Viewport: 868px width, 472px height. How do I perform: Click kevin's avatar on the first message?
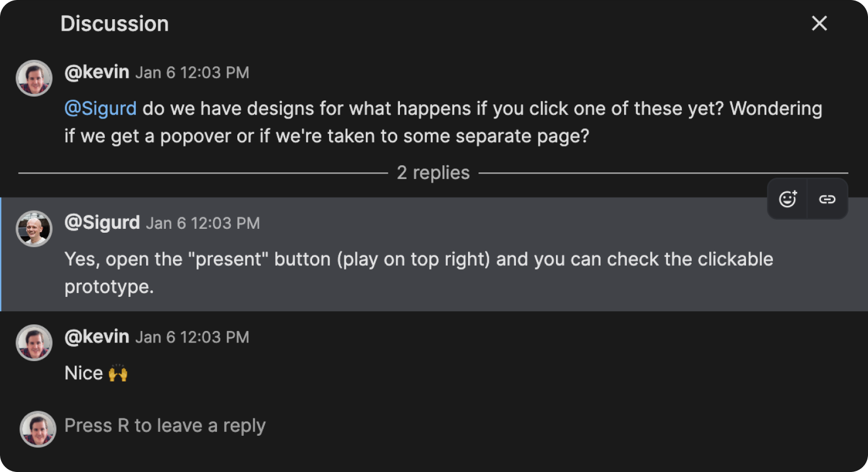(x=34, y=78)
